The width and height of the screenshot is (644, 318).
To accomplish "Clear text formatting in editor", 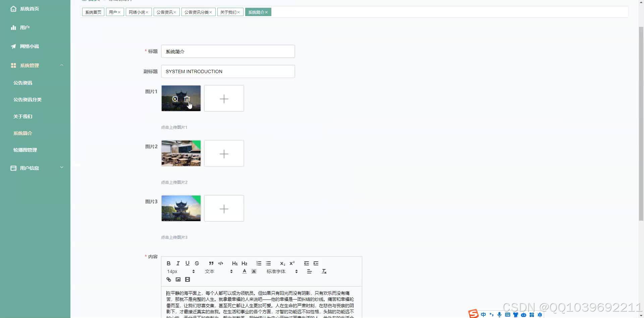I will [x=324, y=271].
